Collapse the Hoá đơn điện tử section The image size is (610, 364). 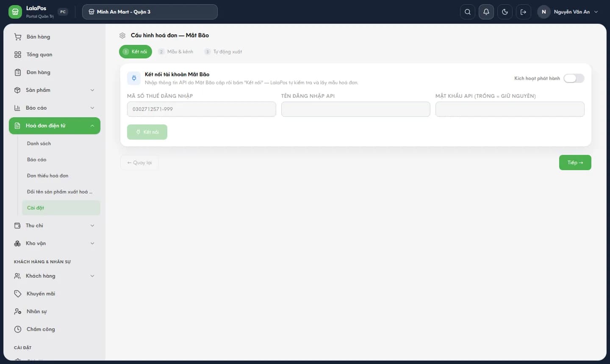pyautogui.click(x=92, y=126)
